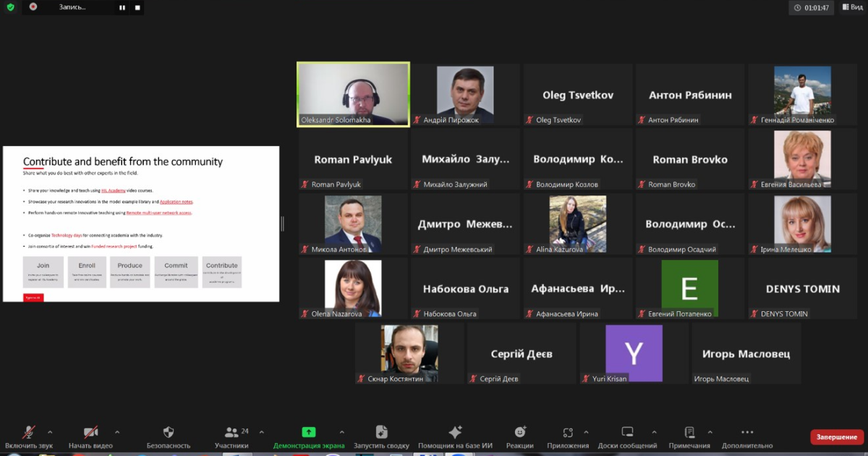868x456 pixels.
Task: Open the Примечания notes icon
Action: 689,432
